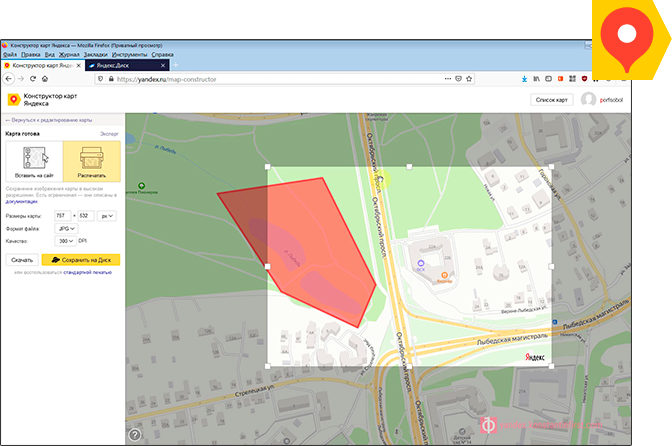
Task: Click the Yandex Map Constructor logo pin
Action: 14,100
